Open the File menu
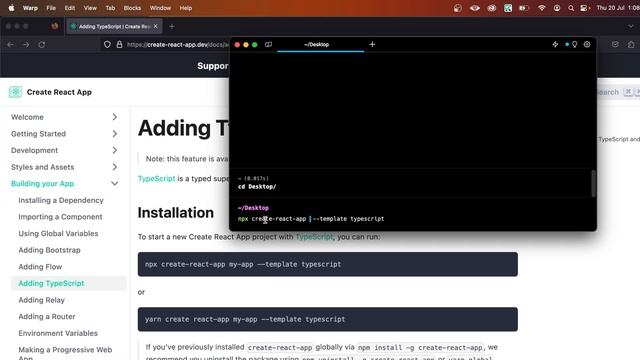640x360 pixels. pyautogui.click(x=51, y=8)
